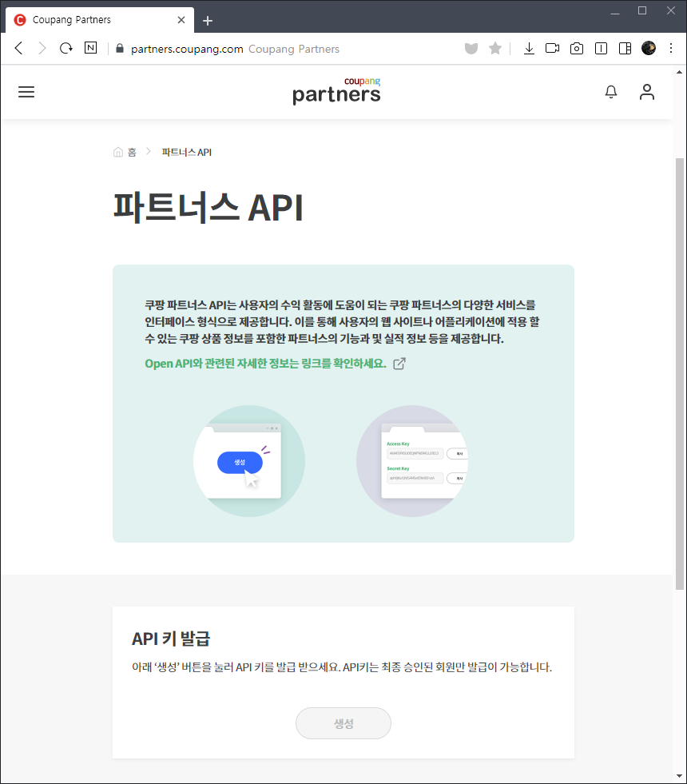The height and width of the screenshot is (784, 687).
Task: Open the user account profile icon
Action: (647, 92)
